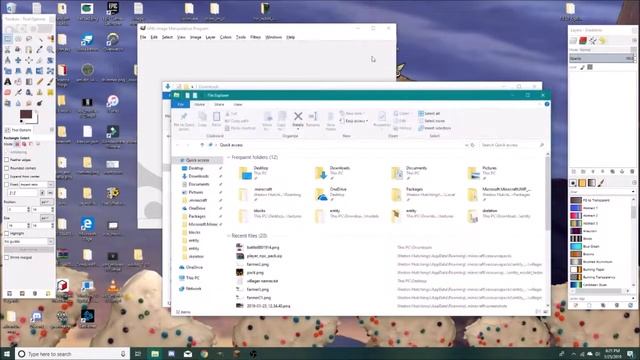Image resolution: width=640 pixels, height=360 pixels.
Task: Open the No guides dropdown
Action: (29, 242)
